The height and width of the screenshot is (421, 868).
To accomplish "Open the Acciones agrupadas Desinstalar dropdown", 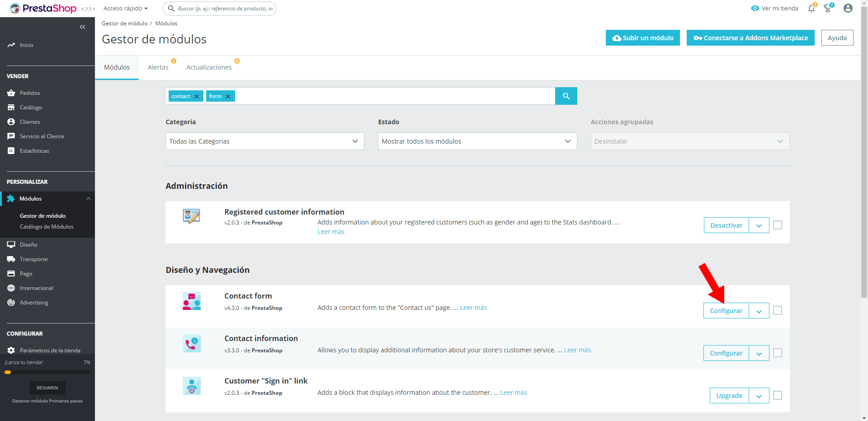I will tap(690, 141).
